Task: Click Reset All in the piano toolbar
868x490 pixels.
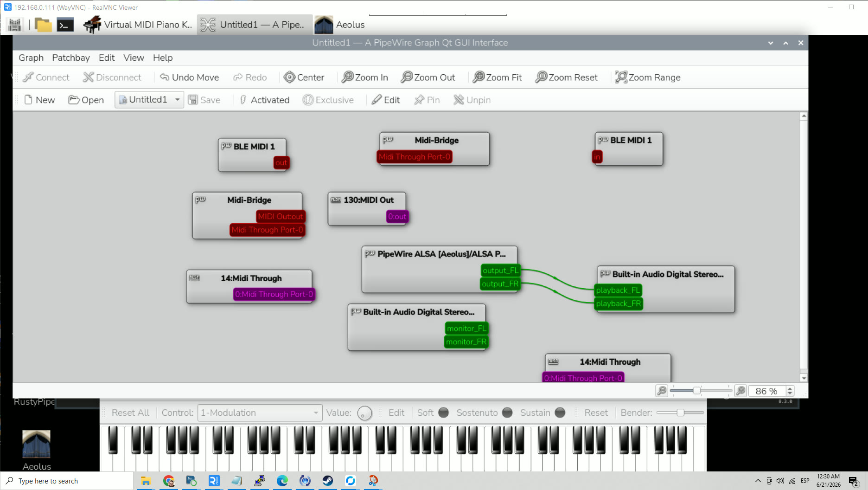Action: tap(130, 413)
